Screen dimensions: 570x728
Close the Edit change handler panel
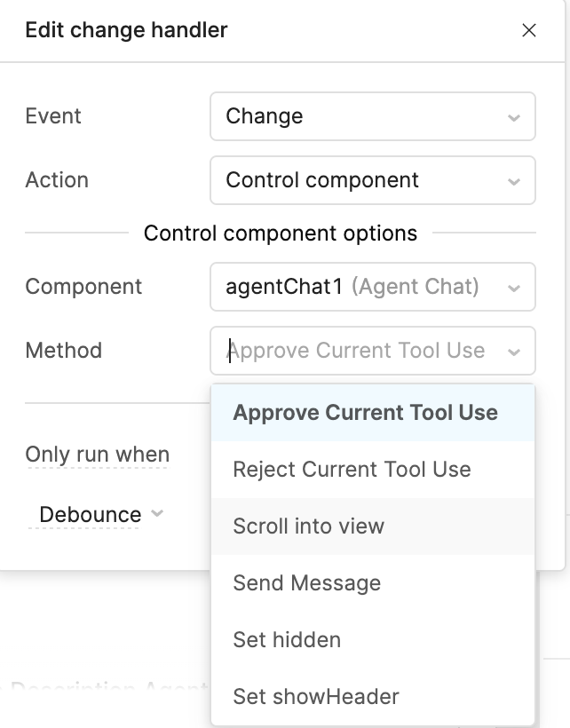point(529,30)
